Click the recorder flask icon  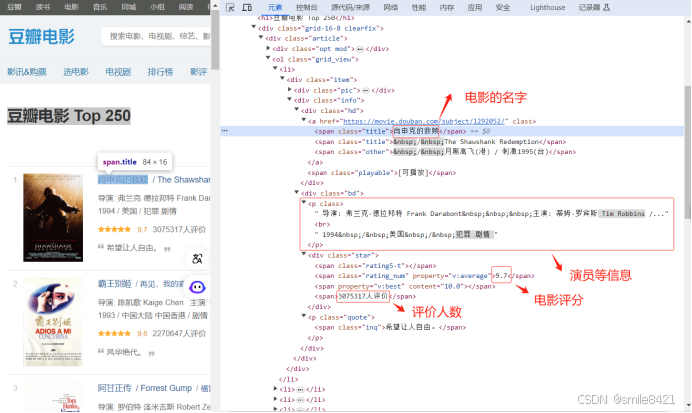coord(607,8)
